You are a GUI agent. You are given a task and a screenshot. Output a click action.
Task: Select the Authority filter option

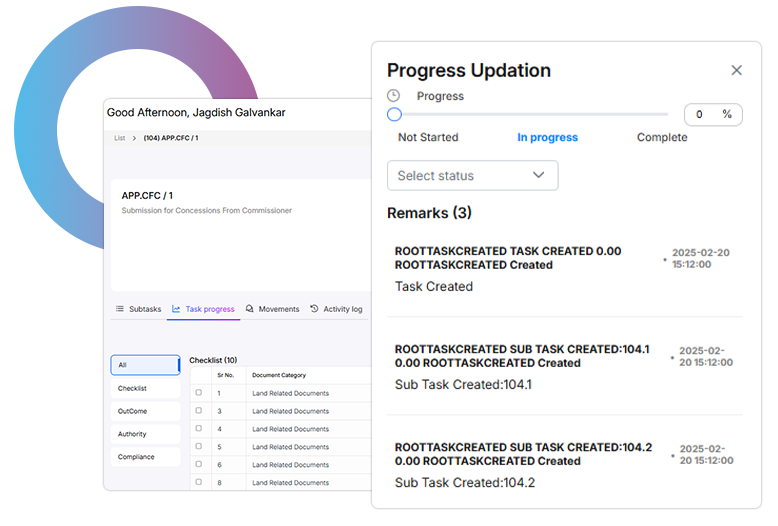tap(132, 434)
